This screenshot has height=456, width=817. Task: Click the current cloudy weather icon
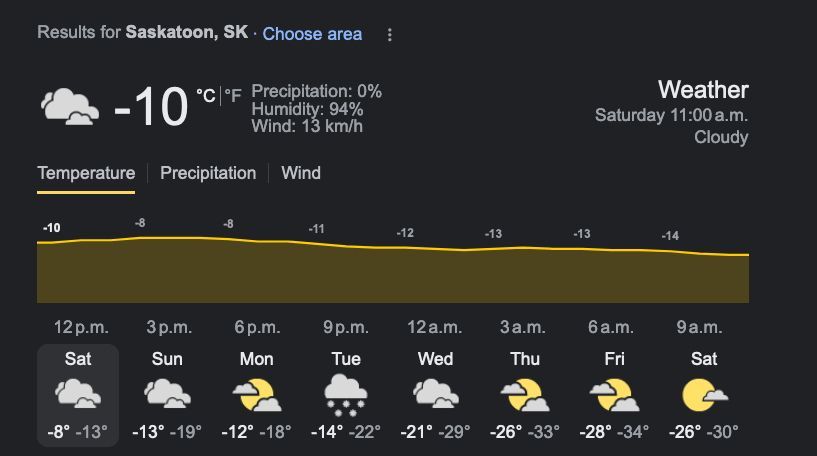point(69,106)
